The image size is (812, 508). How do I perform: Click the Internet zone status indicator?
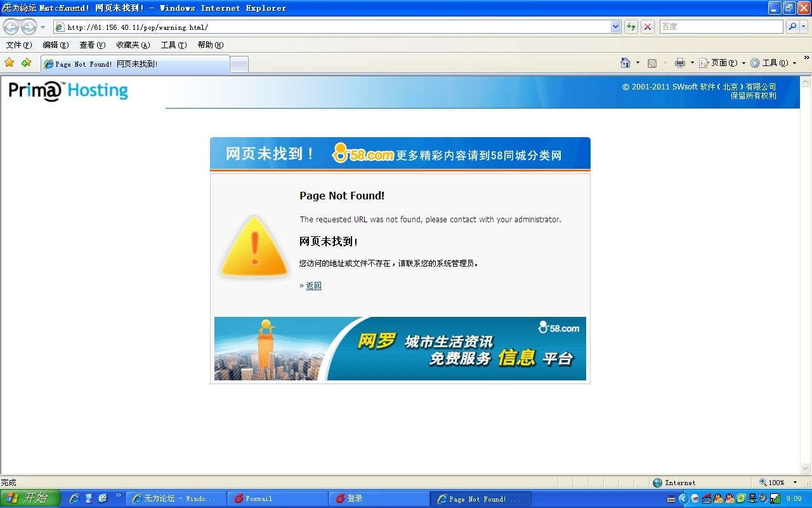point(674,483)
